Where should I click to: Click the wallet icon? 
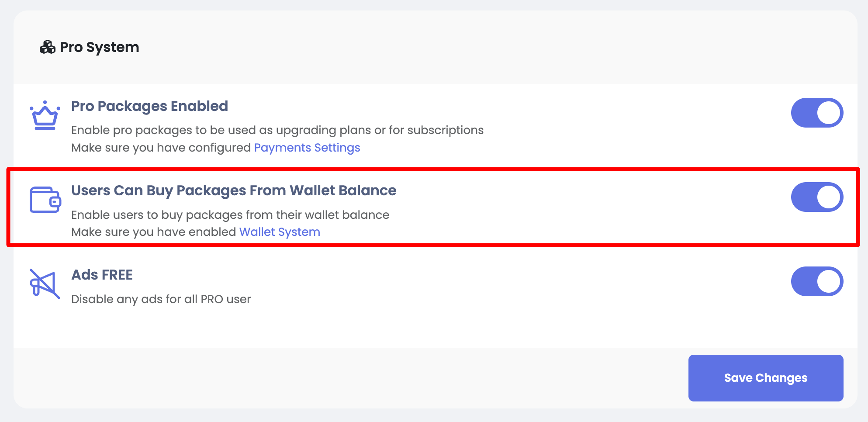(x=45, y=200)
